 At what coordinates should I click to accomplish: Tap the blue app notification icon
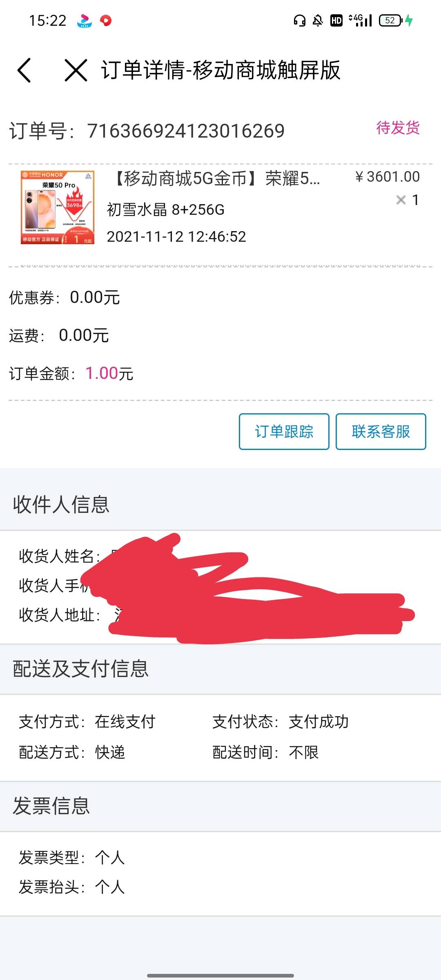pyautogui.click(x=85, y=20)
